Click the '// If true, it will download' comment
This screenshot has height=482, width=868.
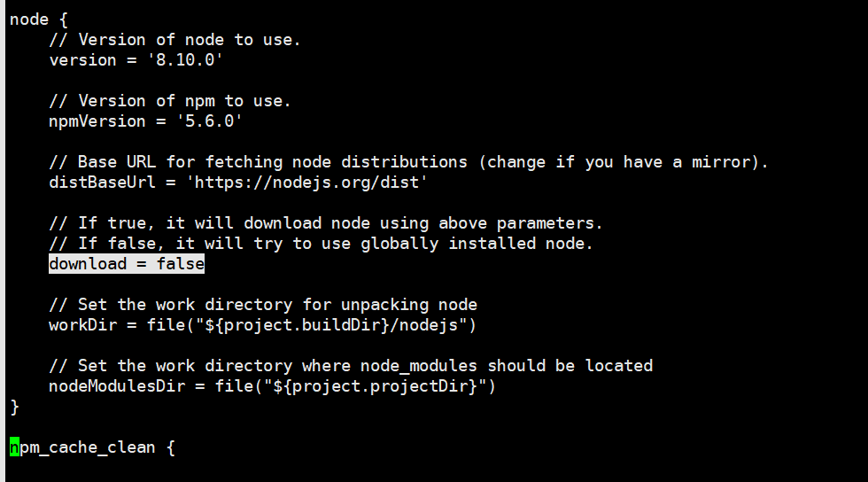(326, 223)
